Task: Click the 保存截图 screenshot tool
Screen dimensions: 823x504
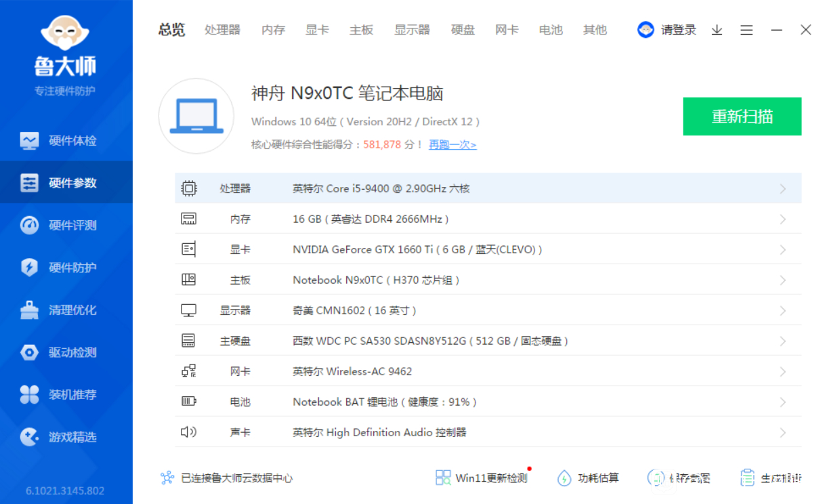Action: tap(679, 478)
